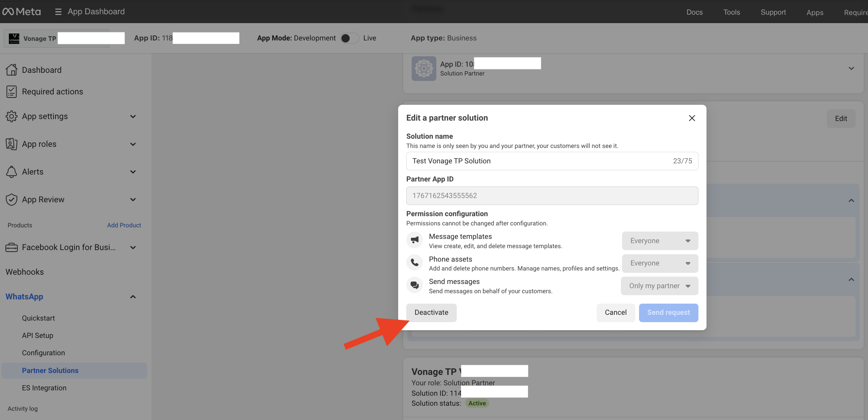Click the Deactivate button

(431, 312)
